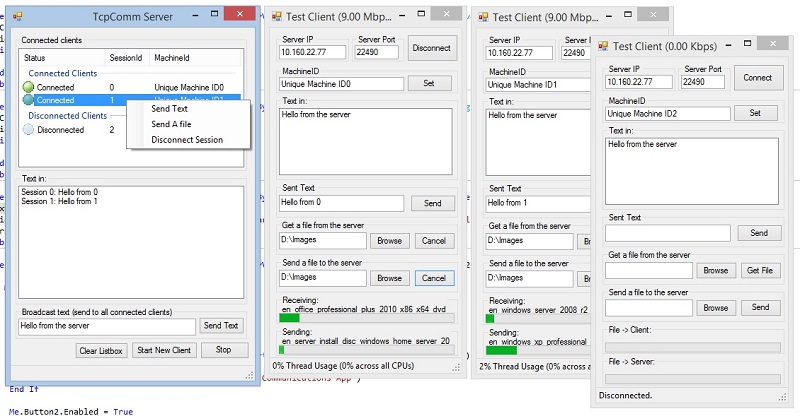Click Browse under Send a file, first client

click(x=389, y=278)
